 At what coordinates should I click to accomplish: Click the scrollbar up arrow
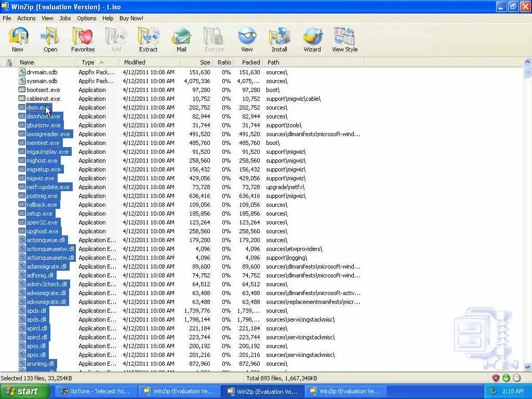(527, 62)
